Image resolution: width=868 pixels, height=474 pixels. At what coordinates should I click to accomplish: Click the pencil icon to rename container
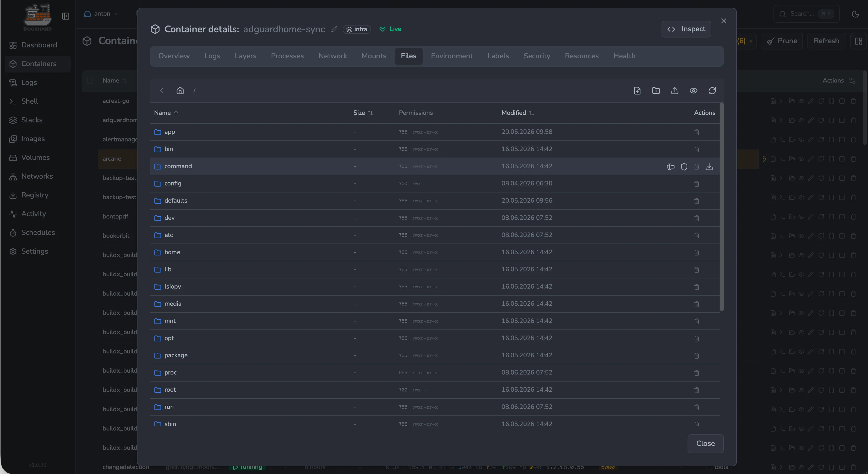[334, 29]
